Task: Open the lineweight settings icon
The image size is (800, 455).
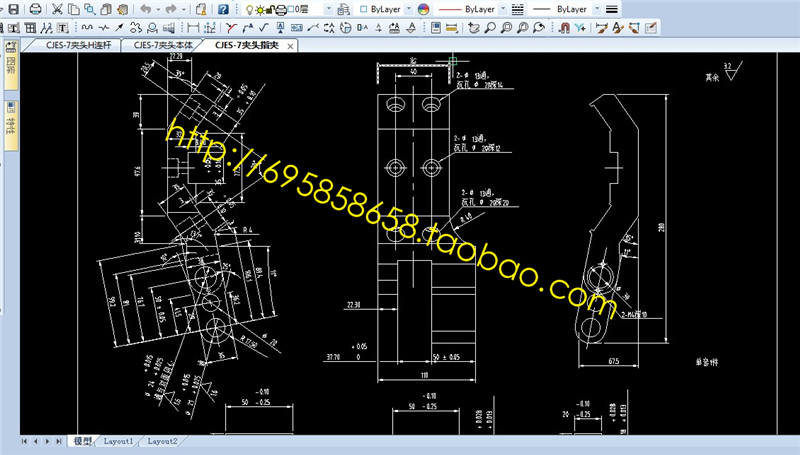Action: [x=611, y=9]
